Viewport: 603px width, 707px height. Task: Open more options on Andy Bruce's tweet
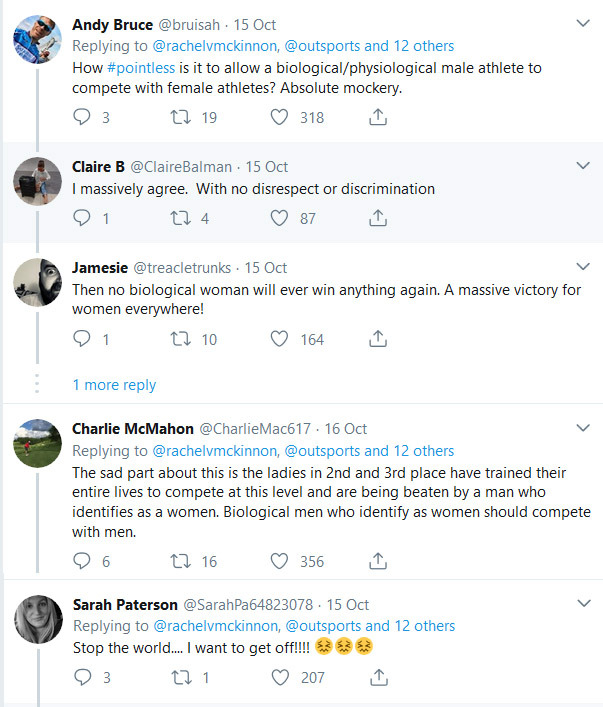(584, 23)
